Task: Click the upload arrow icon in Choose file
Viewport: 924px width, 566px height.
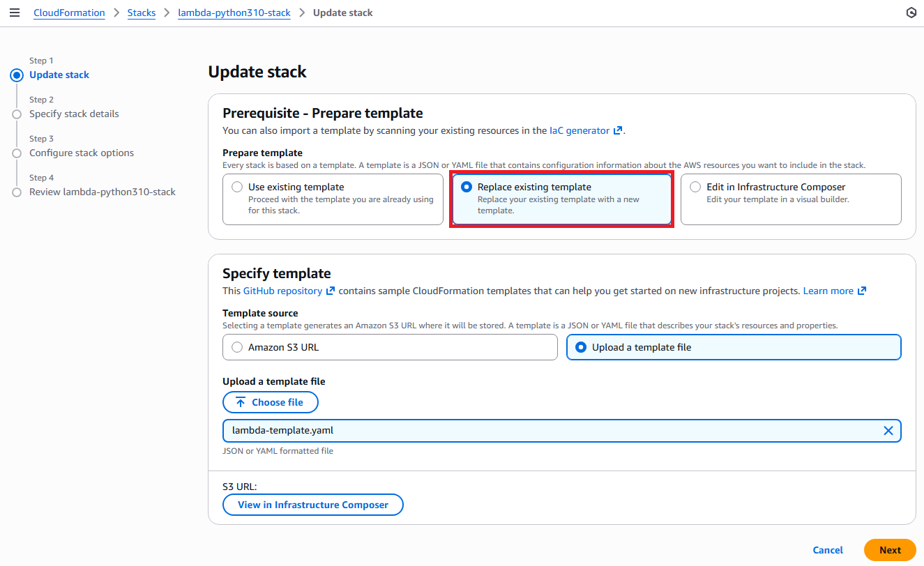Action: tap(241, 402)
